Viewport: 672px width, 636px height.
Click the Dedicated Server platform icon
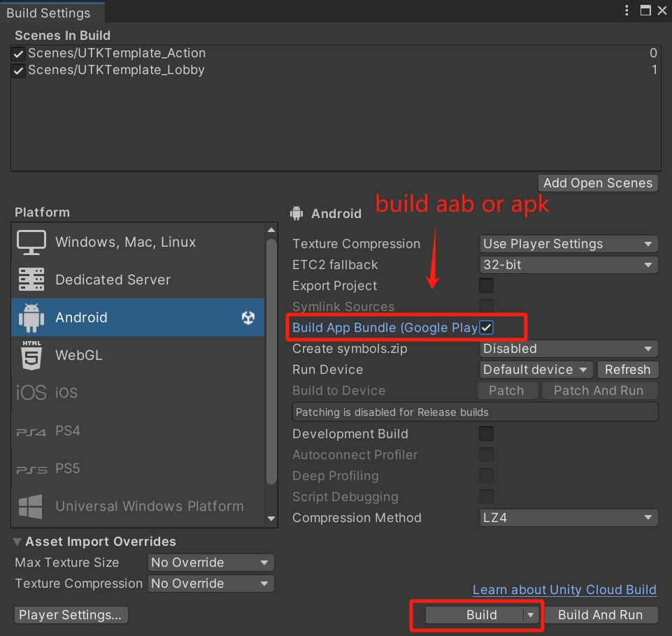tap(31, 280)
